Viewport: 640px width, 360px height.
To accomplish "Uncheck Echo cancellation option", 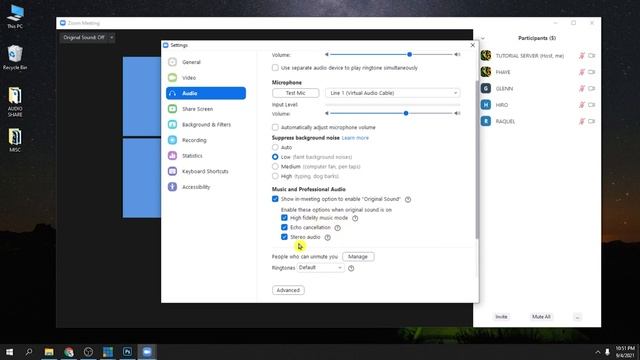I will 284,227.
